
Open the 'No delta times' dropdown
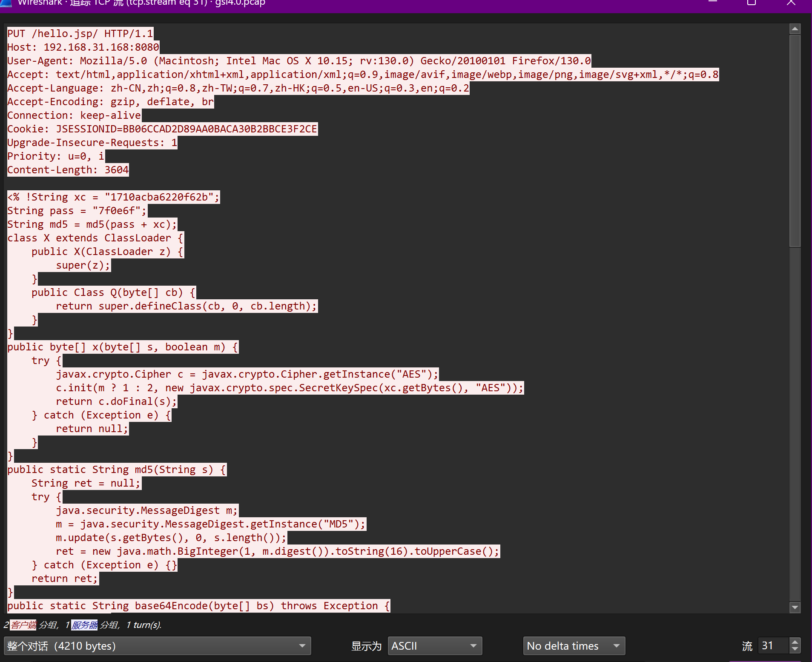pyautogui.click(x=574, y=646)
